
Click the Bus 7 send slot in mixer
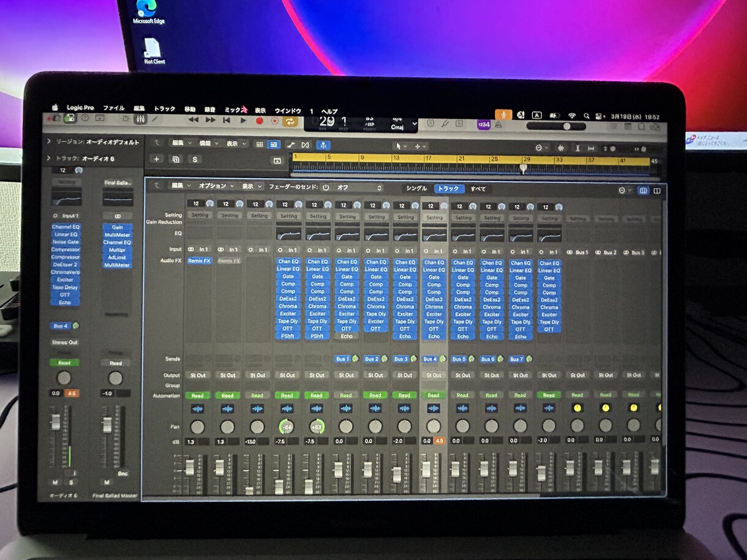coord(517,359)
